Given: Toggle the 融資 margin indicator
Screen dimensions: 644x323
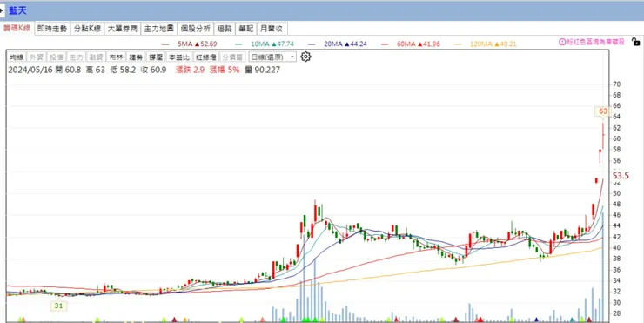Looking at the screenshot, I should pyautogui.click(x=96, y=57).
